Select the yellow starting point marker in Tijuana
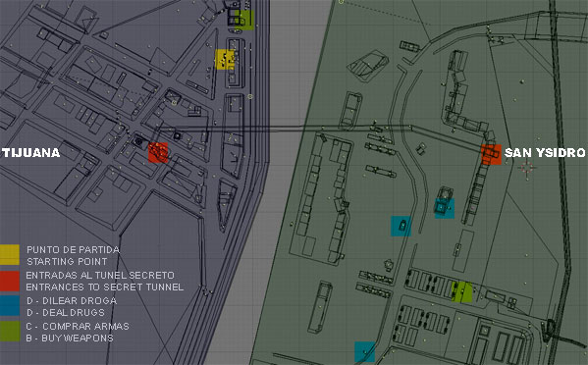The width and height of the screenshot is (588, 365). 225,59
